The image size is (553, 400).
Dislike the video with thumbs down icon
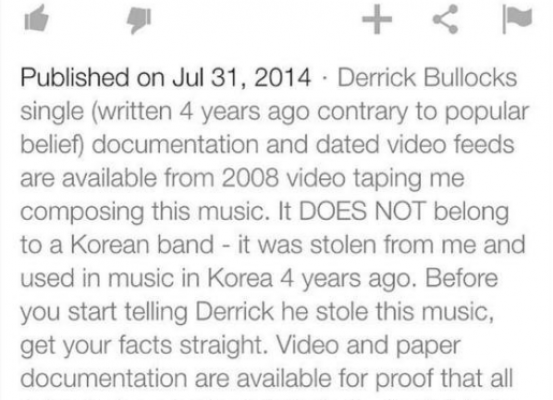(139, 21)
